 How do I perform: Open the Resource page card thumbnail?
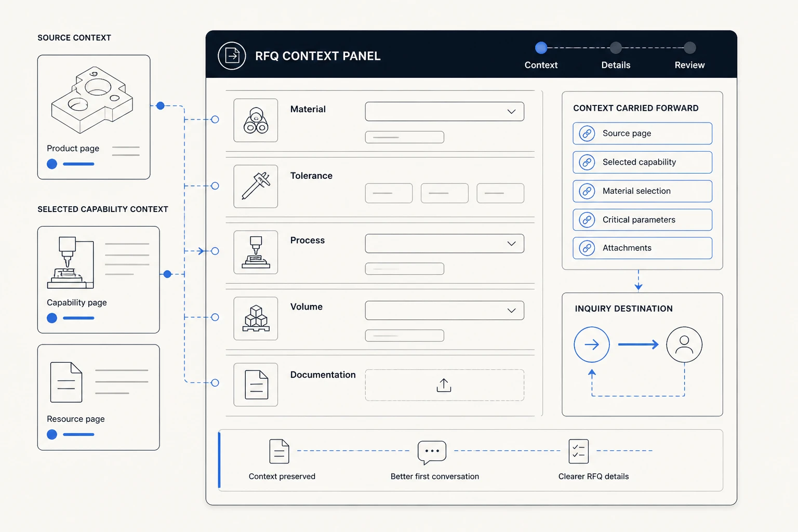tap(66, 382)
